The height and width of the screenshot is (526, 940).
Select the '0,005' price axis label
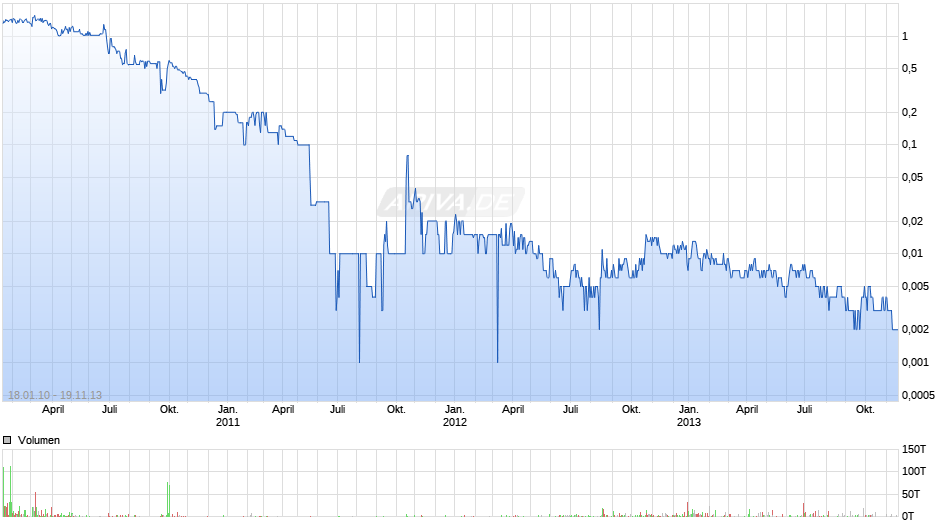point(915,286)
